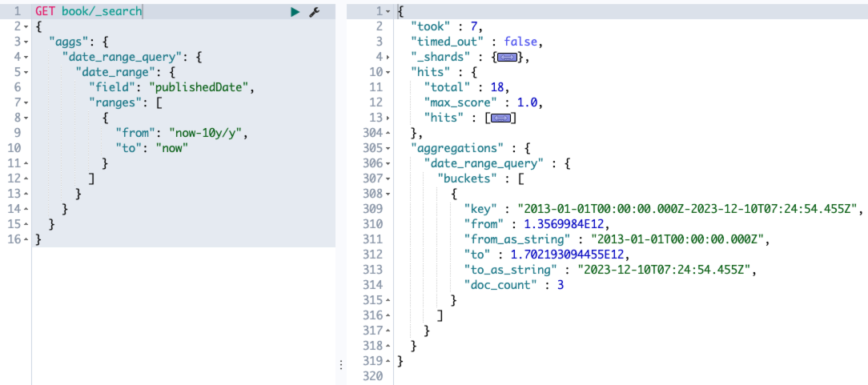The width and height of the screenshot is (868, 385).
Task: Expand the collapsed hits array badge
Action: 500,118
